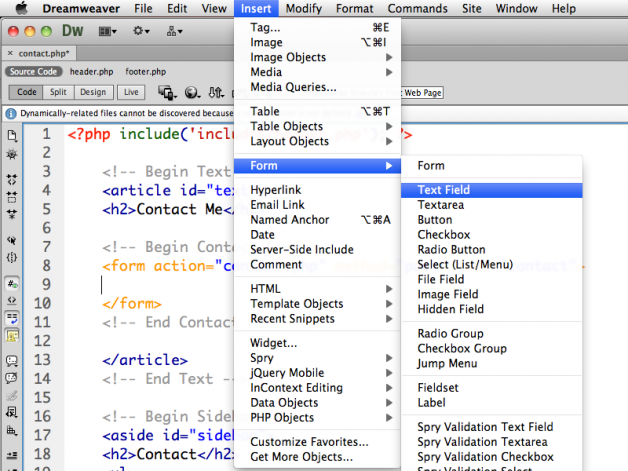The image size is (628, 471).
Task: Click the Open Documents icon in coding toolbar
Action: [12, 136]
